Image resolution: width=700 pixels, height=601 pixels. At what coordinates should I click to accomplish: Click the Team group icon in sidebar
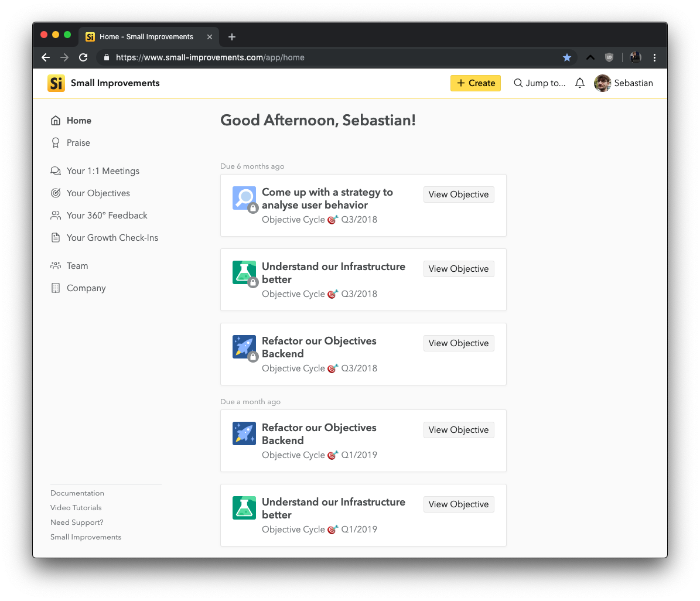click(56, 266)
